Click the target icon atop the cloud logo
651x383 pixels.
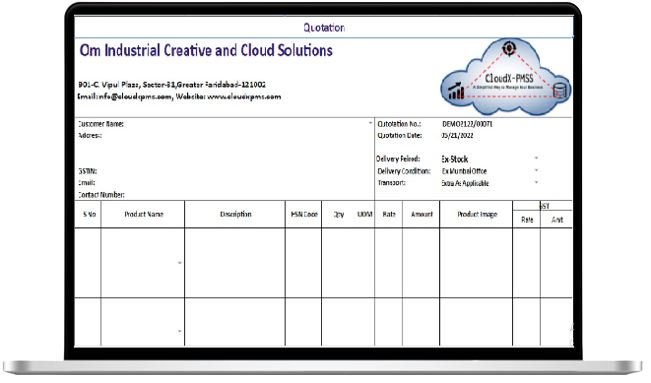coord(509,48)
